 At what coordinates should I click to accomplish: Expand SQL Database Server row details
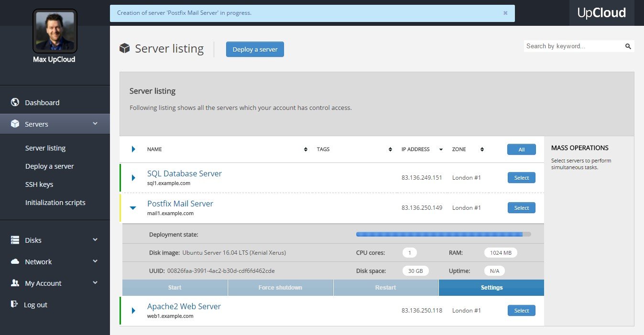(133, 177)
